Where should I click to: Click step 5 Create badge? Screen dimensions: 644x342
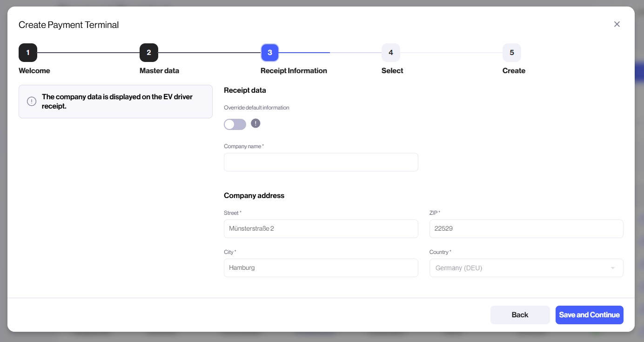click(512, 53)
